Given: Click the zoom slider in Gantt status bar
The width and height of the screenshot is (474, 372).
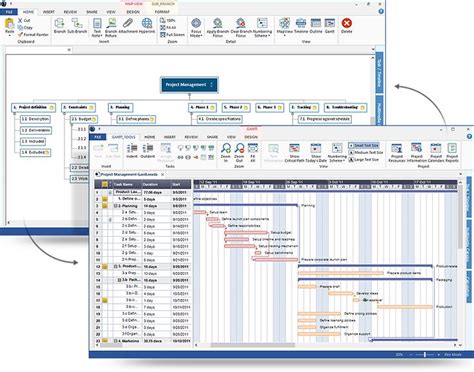Looking at the screenshot, I should 425,355.
